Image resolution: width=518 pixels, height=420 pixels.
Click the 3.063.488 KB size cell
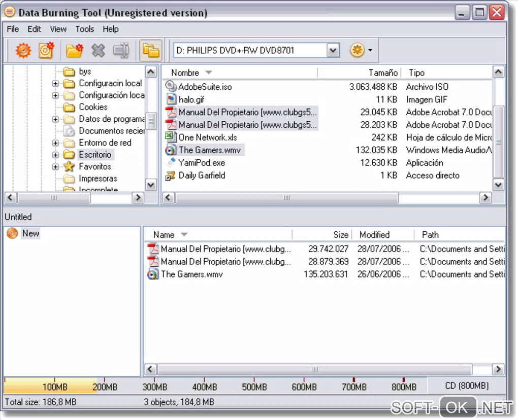(x=373, y=86)
